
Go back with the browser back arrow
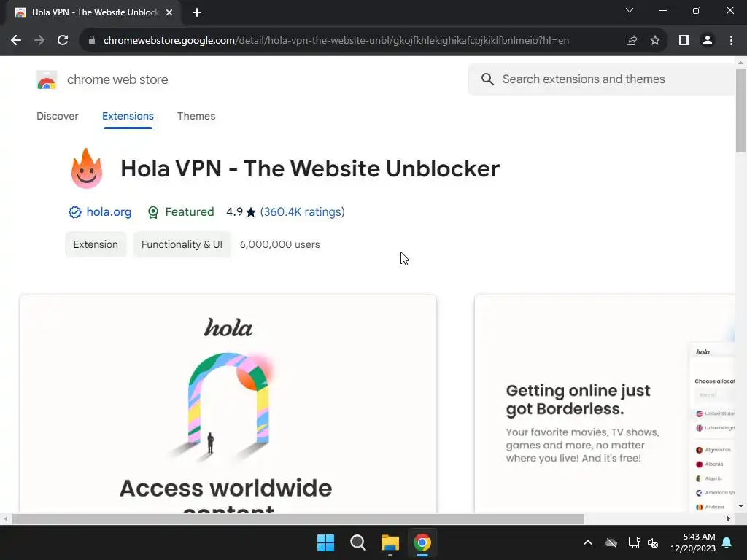[x=16, y=41]
